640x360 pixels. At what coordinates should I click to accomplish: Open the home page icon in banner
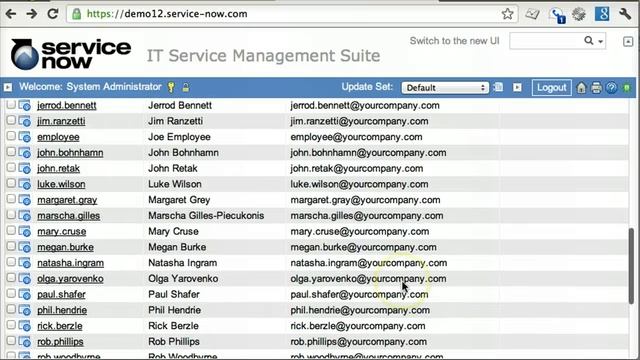(581, 87)
